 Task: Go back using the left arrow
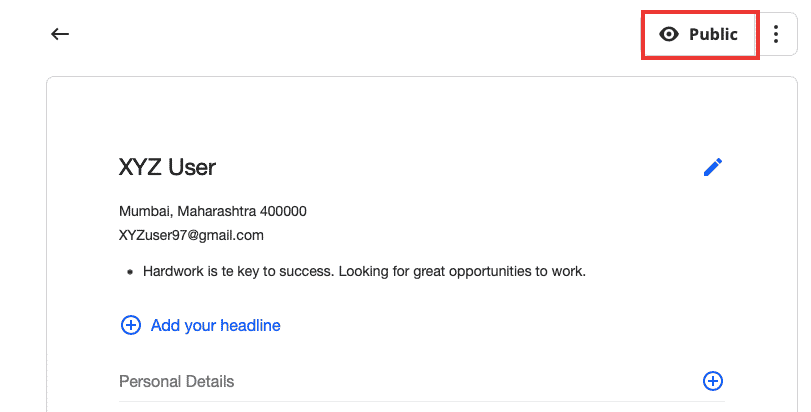[x=60, y=34]
